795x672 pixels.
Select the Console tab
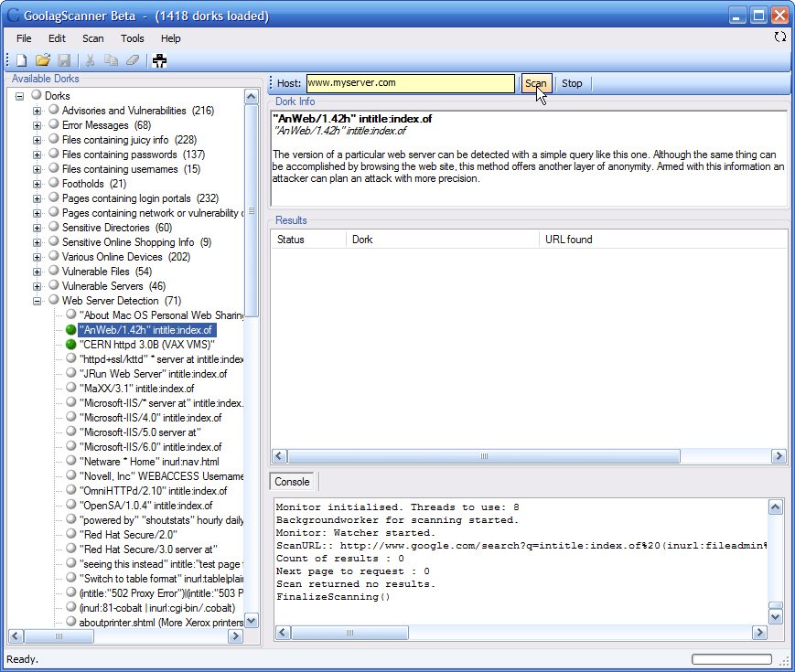[x=292, y=482]
